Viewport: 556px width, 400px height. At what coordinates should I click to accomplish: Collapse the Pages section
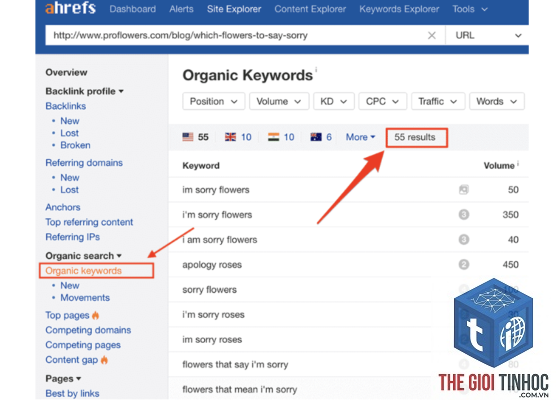click(63, 378)
